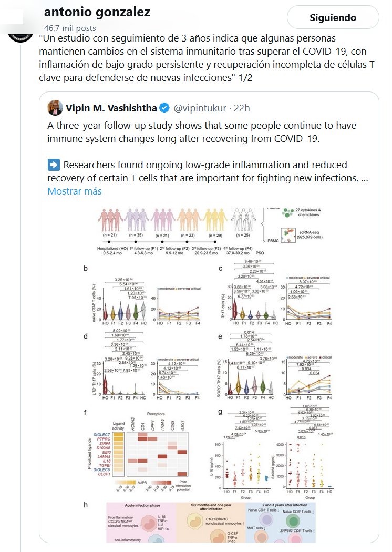Click the 22h timestamp
The width and height of the screenshot is (392, 552).
[242, 108]
